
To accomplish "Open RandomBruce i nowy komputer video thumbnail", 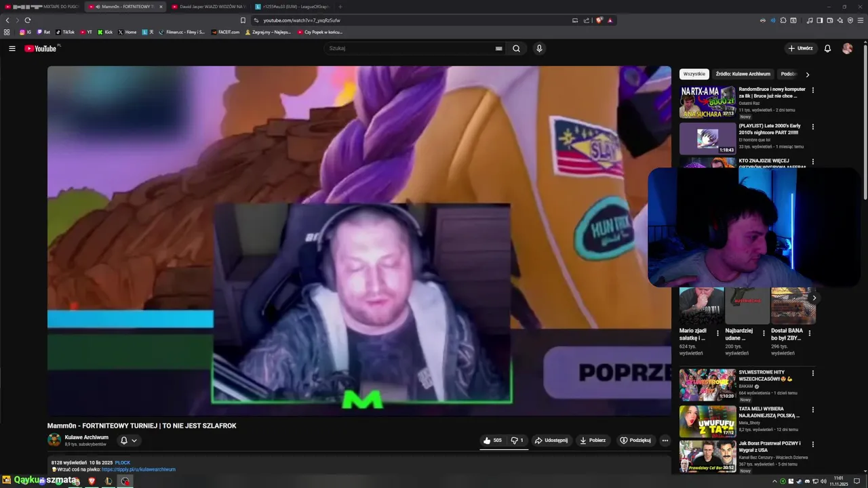I will 707,102.
